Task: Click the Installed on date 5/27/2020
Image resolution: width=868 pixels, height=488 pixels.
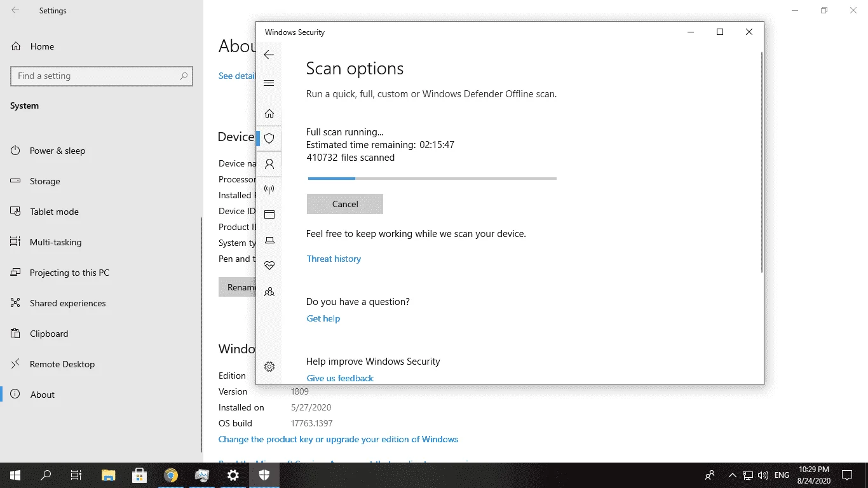Action: 311,407
